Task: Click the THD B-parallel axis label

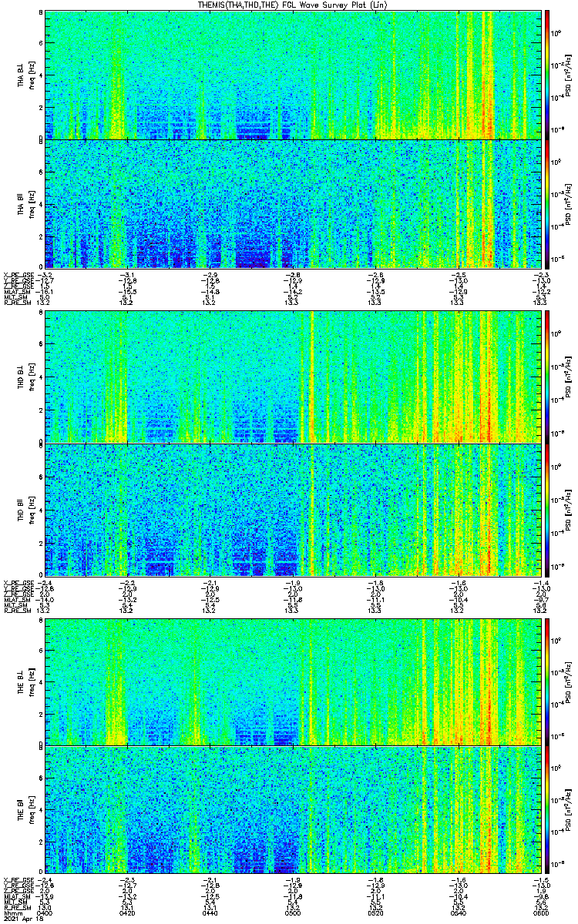Action: pos(22,508)
